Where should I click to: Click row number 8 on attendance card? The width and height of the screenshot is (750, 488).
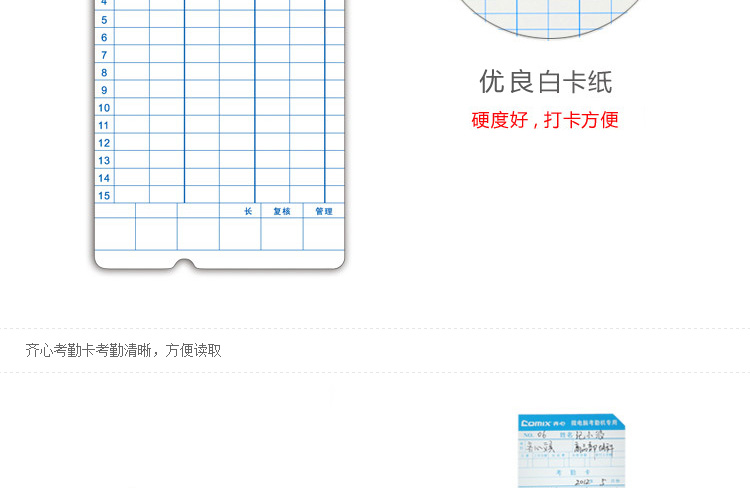pos(104,73)
